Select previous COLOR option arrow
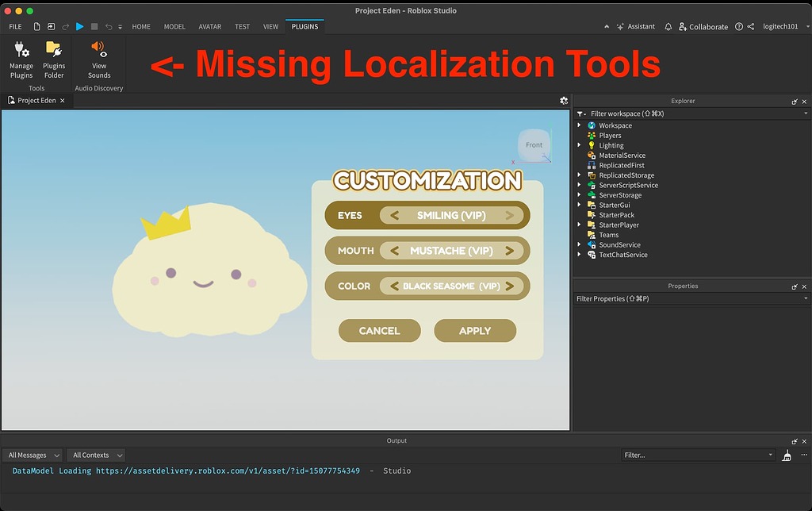Viewport: 812px width, 511px height. (x=395, y=286)
